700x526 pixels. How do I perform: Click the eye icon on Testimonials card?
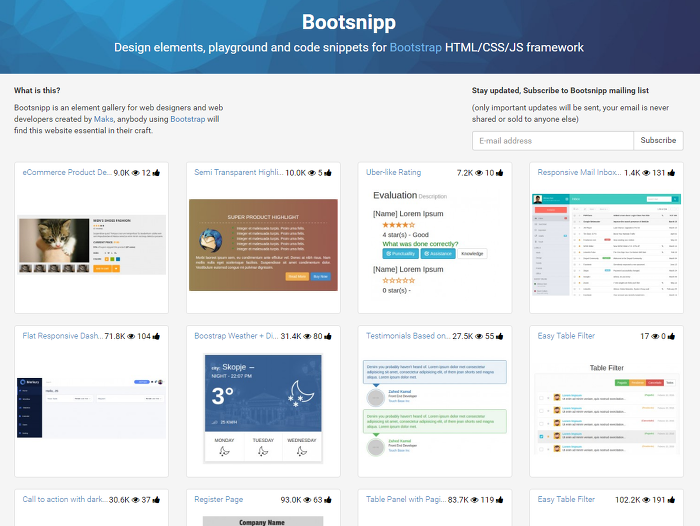[x=479, y=336]
